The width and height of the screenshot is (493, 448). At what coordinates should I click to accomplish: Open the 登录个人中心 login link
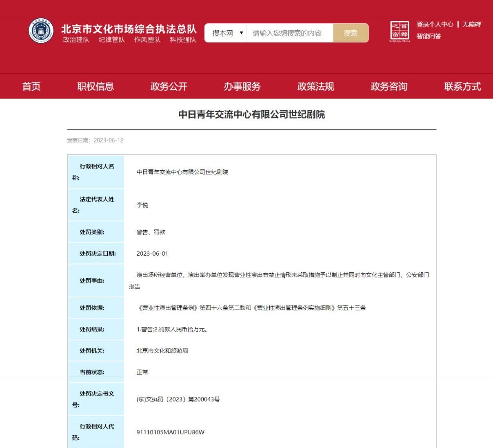[434, 25]
